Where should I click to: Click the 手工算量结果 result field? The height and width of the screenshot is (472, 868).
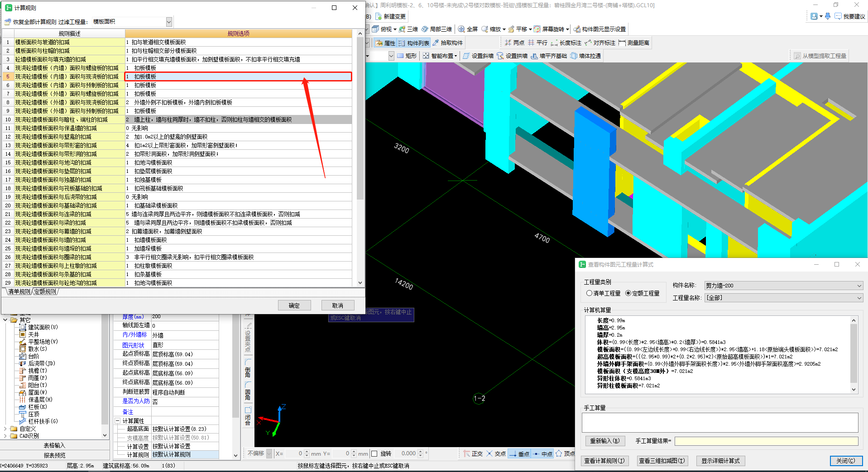[767, 441]
